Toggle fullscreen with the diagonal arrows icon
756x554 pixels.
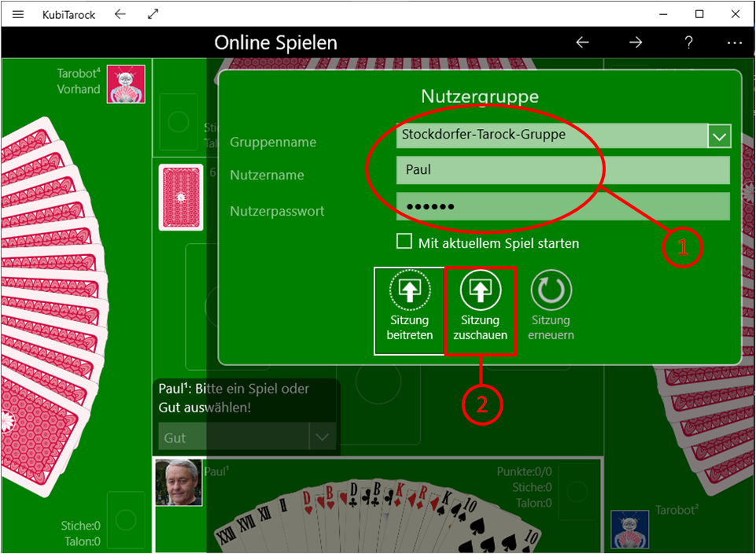click(153, 14)
